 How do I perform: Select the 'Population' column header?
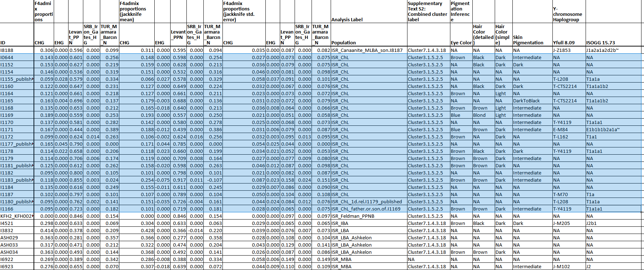tap(369, 35)
